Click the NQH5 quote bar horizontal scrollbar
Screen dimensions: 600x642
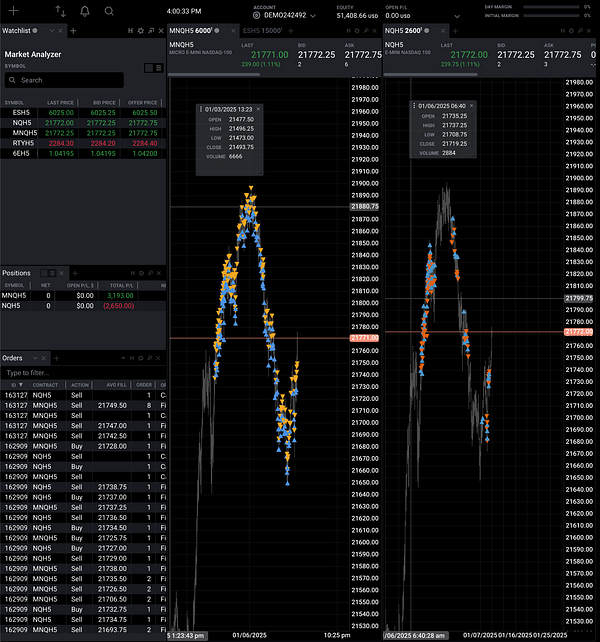click(430, 75)
